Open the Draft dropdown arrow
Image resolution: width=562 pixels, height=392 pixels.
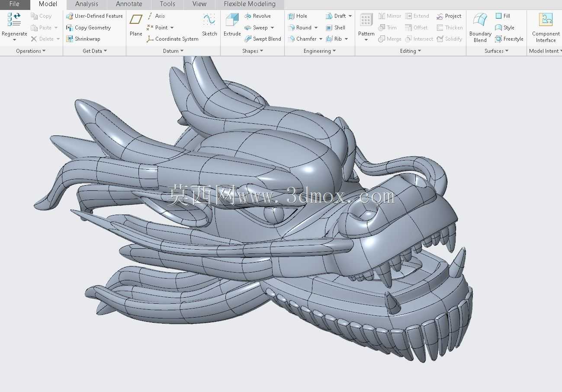tap(350, 16)
